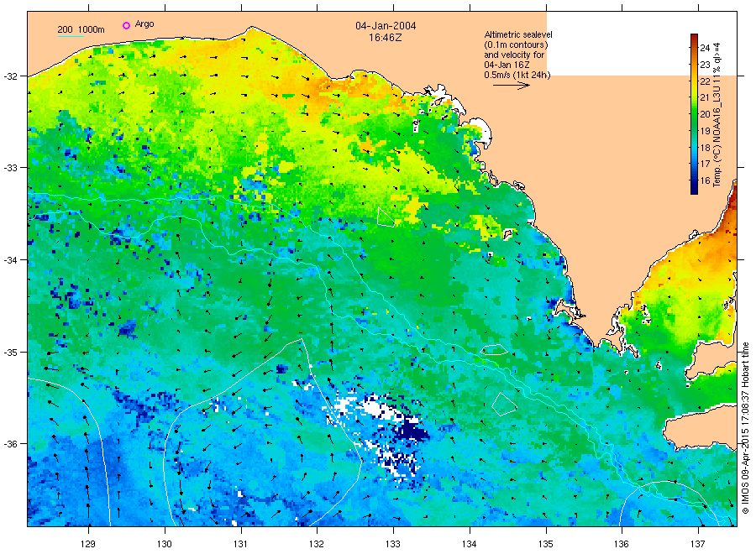Click longitude label '129' on bottom axis
Viewport: 756px width, 554px height.
88,544
